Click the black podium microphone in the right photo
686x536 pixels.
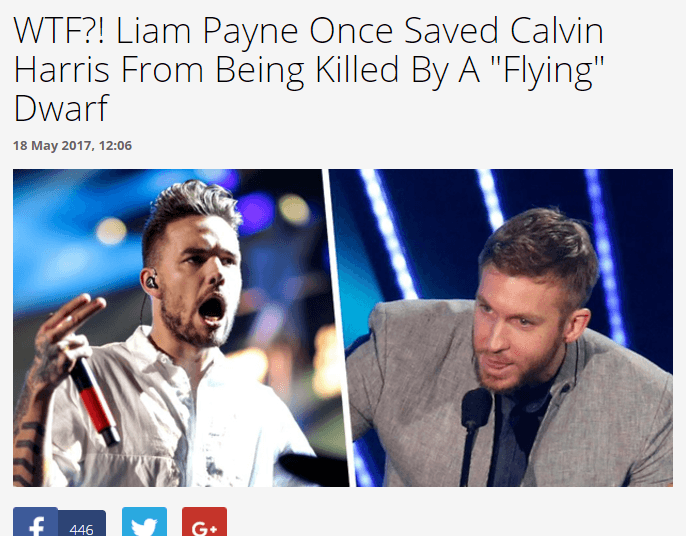click(x=474, y=433)
